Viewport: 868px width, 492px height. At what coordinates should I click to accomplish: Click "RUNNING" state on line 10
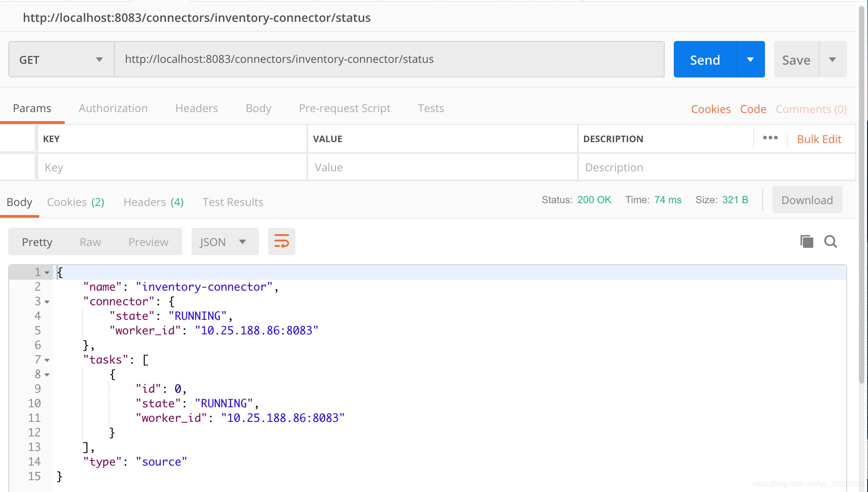[224, 404]
